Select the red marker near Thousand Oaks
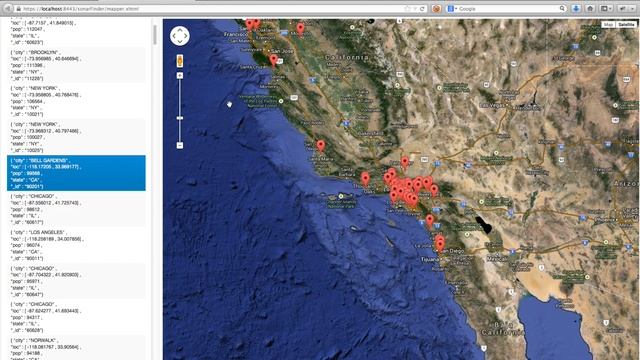The width and height of the screenshot is (640, 360). (x=365, y=178)
